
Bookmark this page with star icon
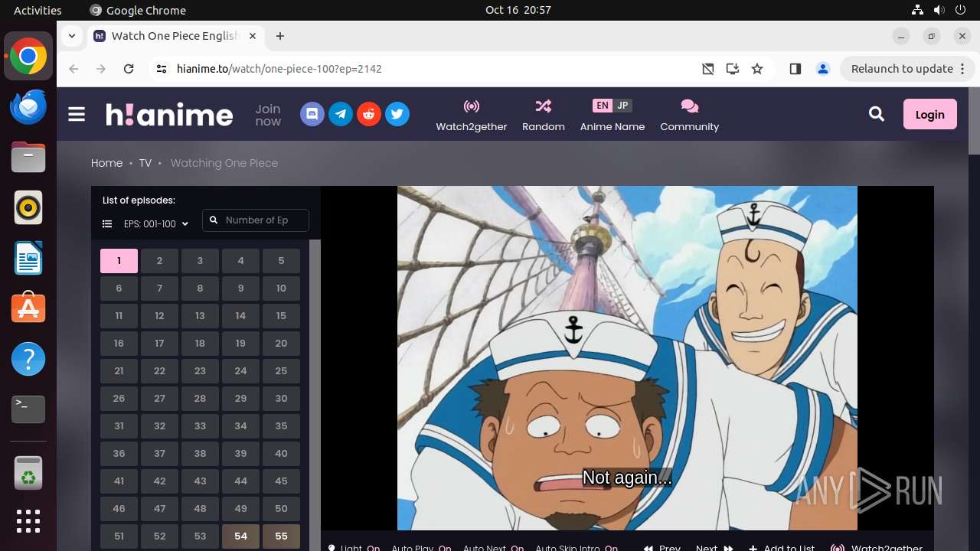click(x=757, y=69)
